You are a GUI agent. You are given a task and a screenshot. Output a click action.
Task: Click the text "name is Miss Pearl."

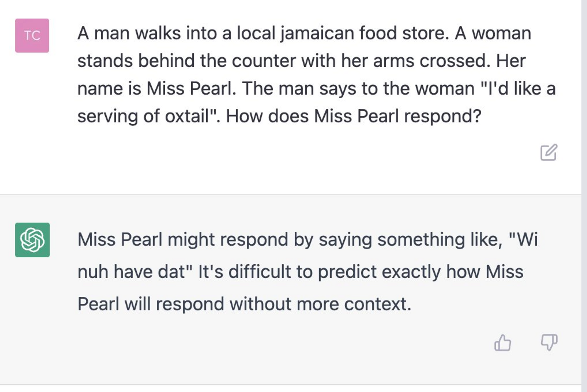click(157, 88)
